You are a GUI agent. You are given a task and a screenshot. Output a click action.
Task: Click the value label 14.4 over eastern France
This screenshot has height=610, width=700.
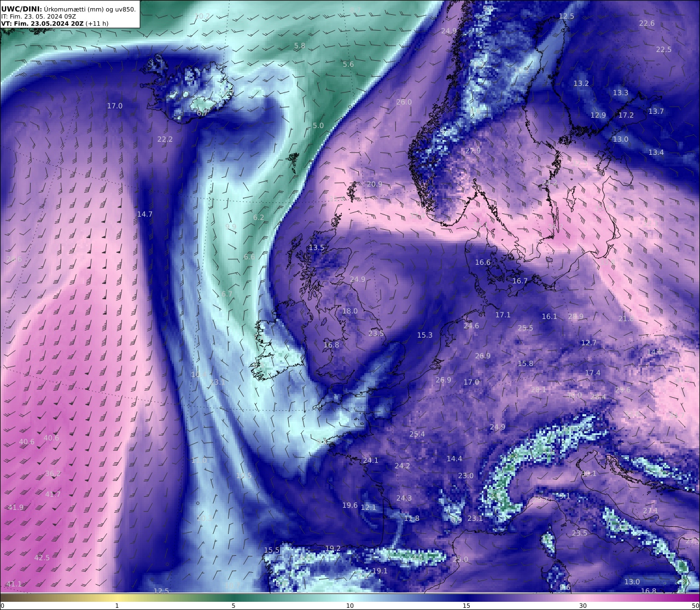pyautogui.click(x=454, y=459)
